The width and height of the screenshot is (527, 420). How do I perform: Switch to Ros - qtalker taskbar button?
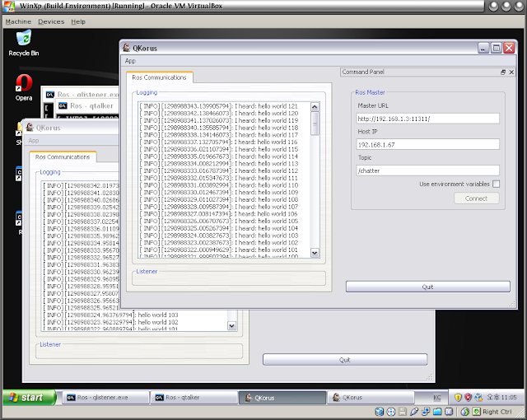(x=194, y=398)
